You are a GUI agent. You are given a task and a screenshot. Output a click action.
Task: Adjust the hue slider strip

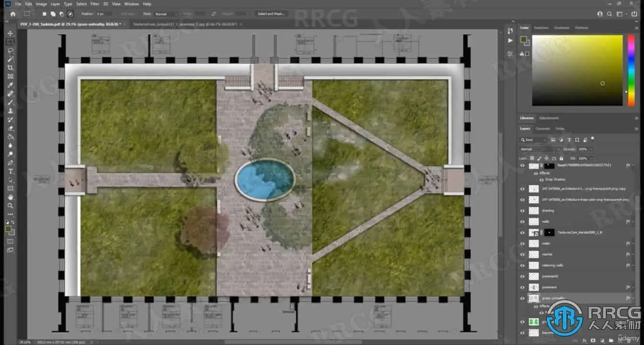click(x=631, y=70)
